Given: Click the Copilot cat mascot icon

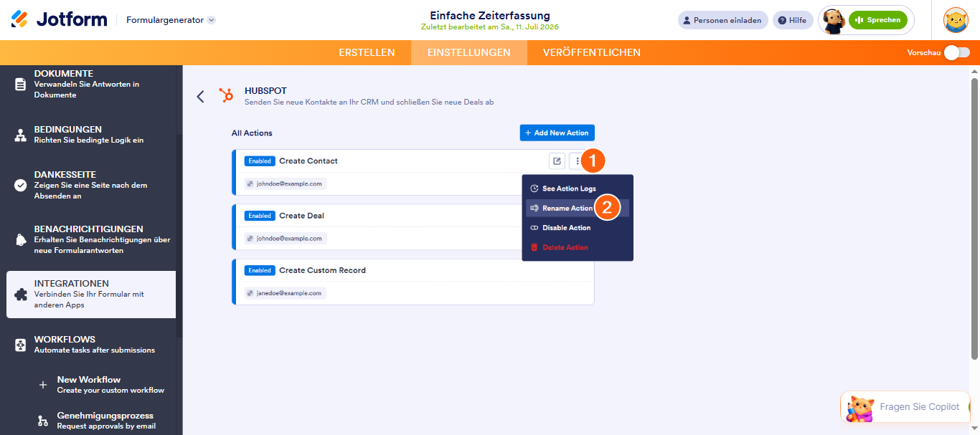Looking at the screenshot, I should [x=860, y=408].
